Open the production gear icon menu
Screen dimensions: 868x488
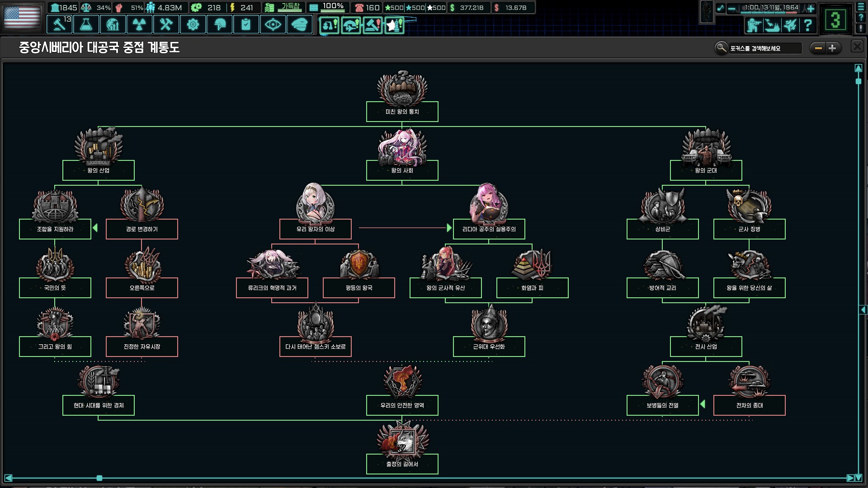coord(193,24)
